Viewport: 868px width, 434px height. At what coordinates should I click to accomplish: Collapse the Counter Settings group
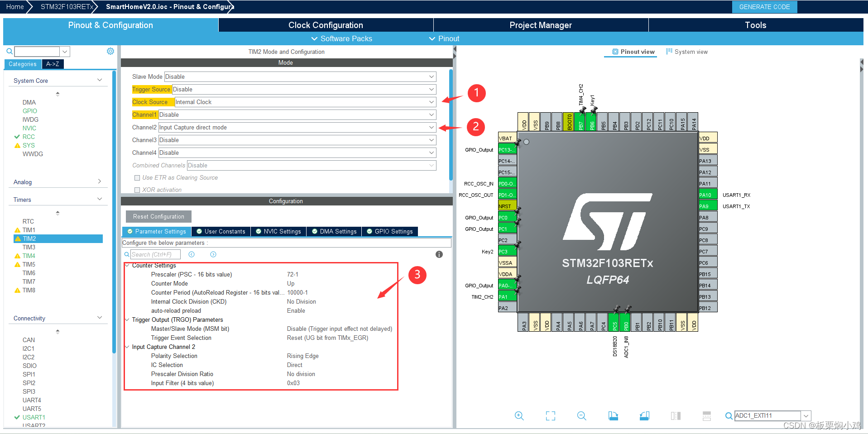tap(127, 265)
